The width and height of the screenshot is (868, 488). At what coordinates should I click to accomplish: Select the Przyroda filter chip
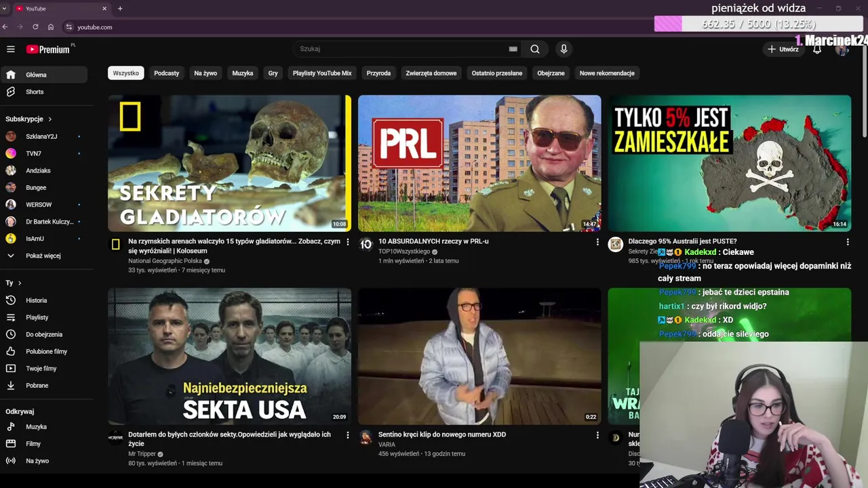point(378,73)
